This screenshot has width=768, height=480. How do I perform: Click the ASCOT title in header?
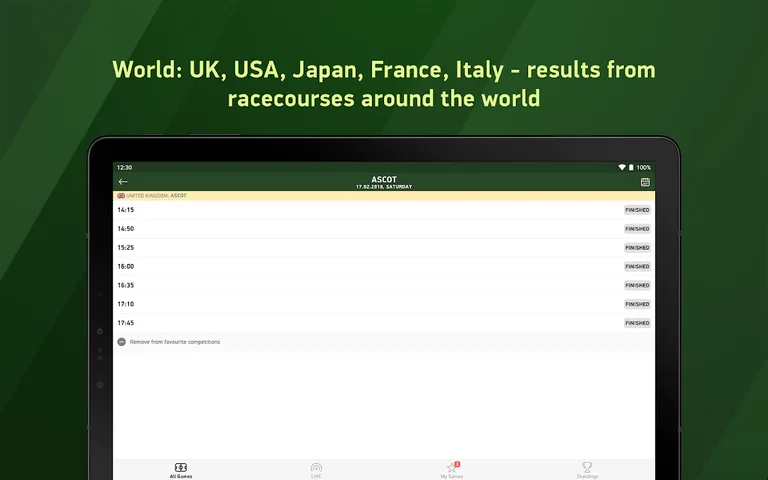(384, 179)
